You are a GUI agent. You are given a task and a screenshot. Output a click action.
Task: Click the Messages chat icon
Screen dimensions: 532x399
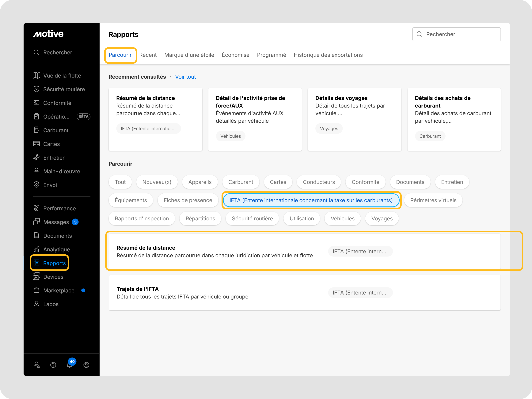[36, 222]
